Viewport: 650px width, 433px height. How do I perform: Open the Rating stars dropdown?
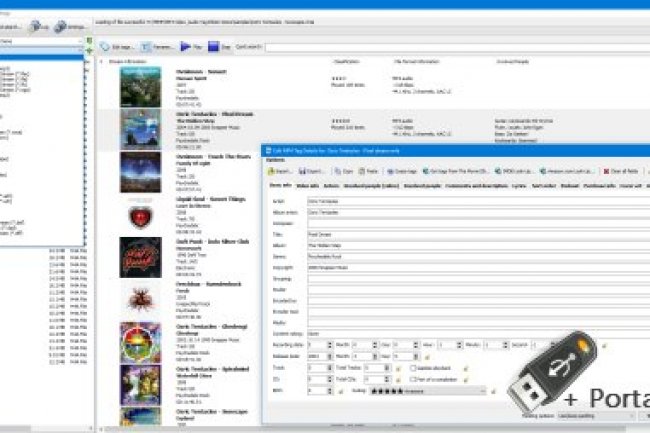tap(427, 391)
